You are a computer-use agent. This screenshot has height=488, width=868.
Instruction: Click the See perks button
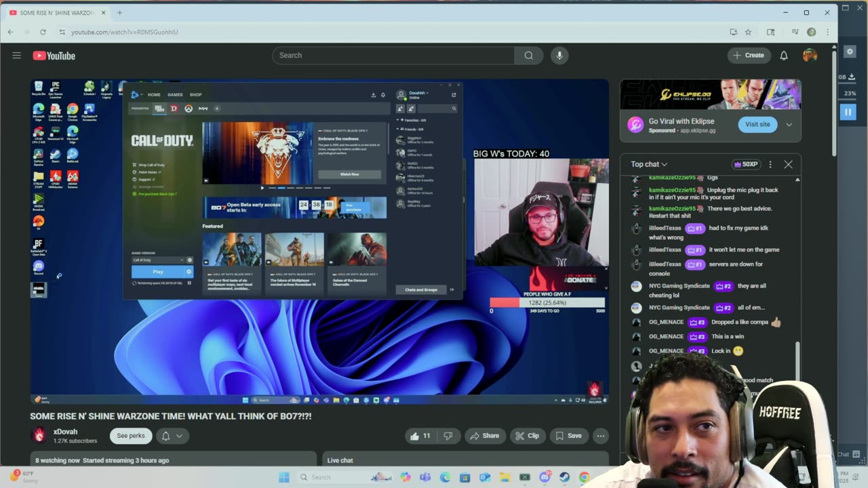(x=131, y=436)
